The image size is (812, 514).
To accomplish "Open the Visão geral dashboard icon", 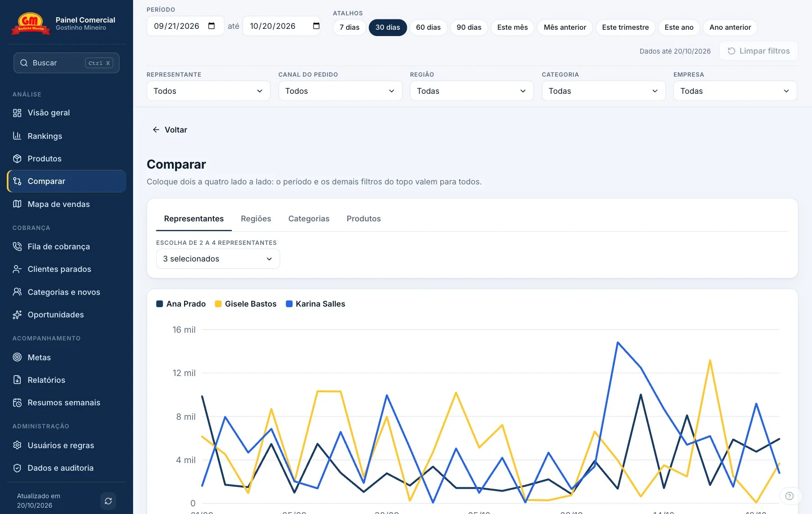I will point(17,113).
